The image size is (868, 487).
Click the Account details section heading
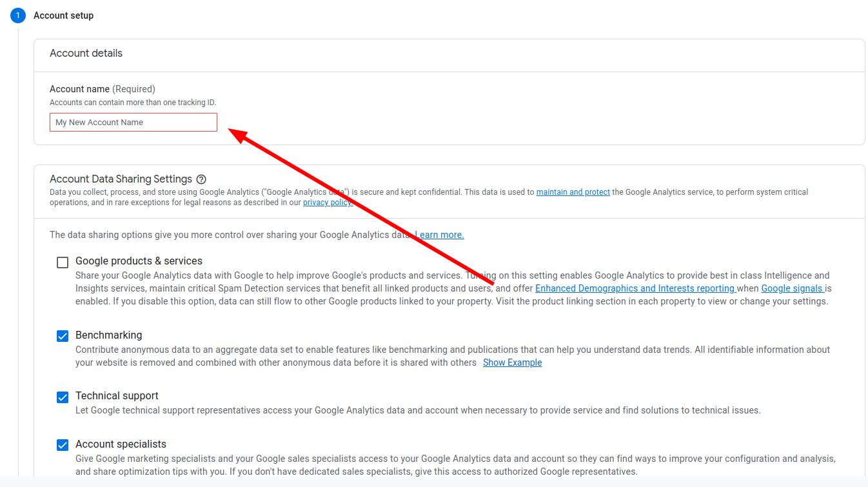[x=86, y=53]
